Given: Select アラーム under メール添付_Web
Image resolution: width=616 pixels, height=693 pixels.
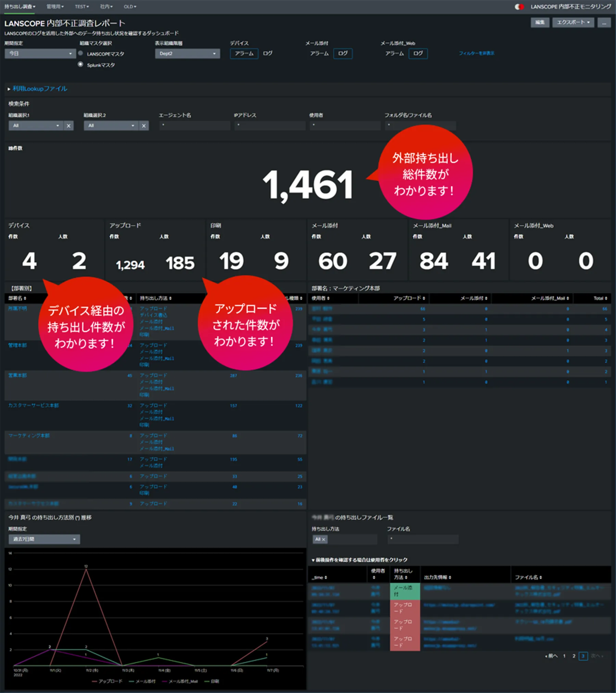Looking at the screenshot, I should (394, 53).
